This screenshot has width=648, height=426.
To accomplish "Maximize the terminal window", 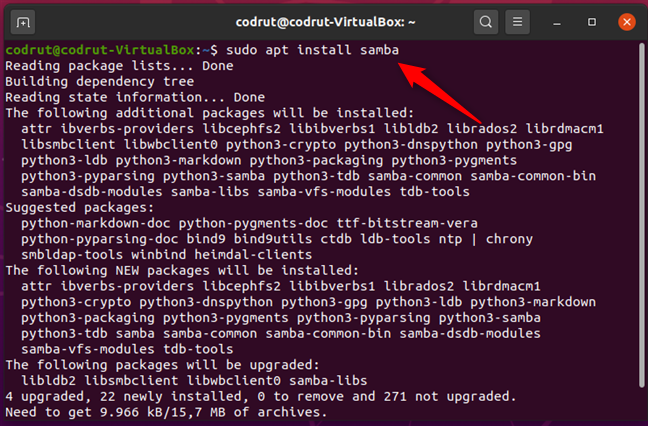I will 592,22.
